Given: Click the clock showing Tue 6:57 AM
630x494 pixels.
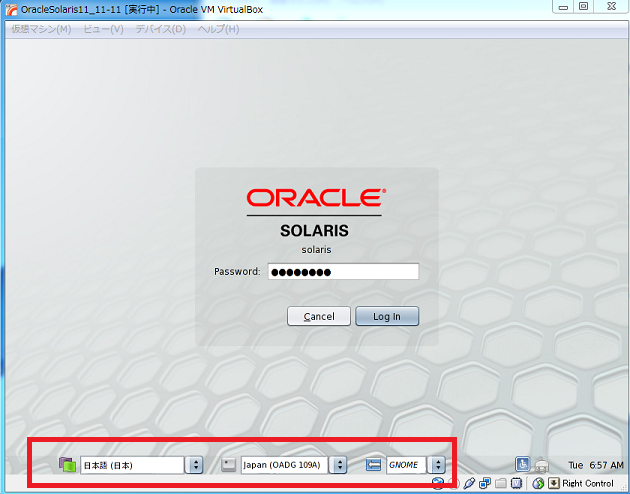Looking at the screenshot, I should [x=594, y=465].
